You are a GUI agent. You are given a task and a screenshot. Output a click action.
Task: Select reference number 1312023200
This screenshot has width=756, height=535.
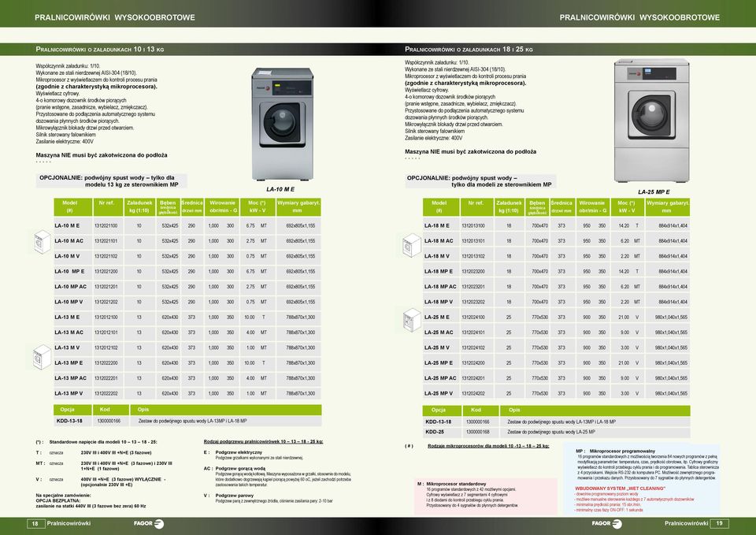(473, 271)
